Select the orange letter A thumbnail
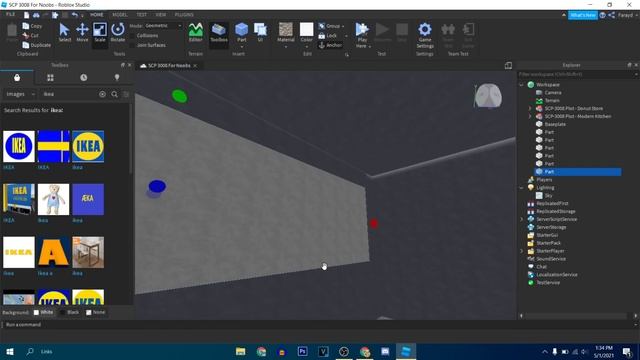The image size is (640, 360). tap(53, 252)
